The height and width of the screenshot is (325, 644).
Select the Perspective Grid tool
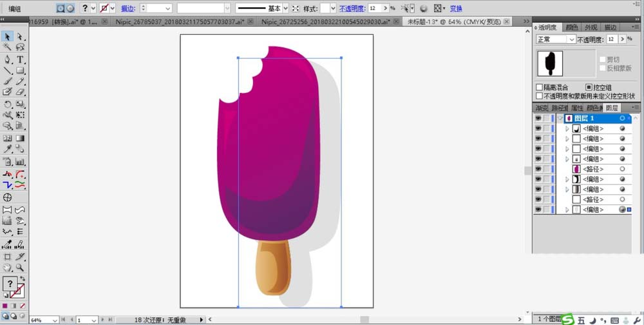(20, 126)
